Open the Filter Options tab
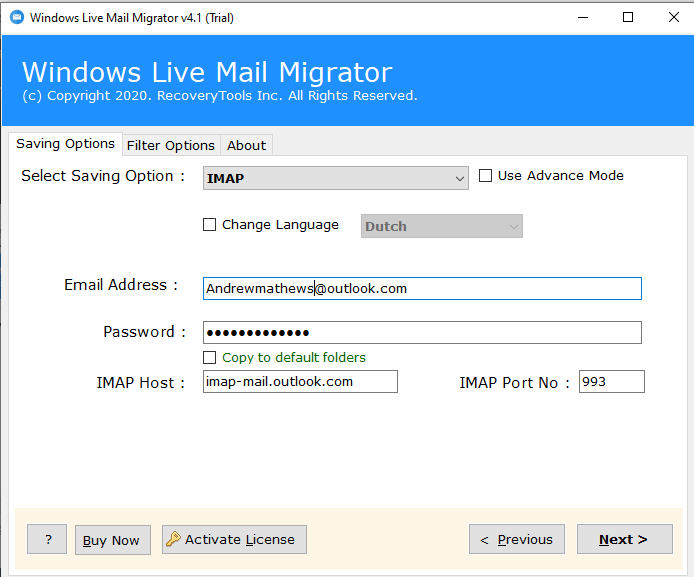694x577 pixels. (x=171, y=146)
